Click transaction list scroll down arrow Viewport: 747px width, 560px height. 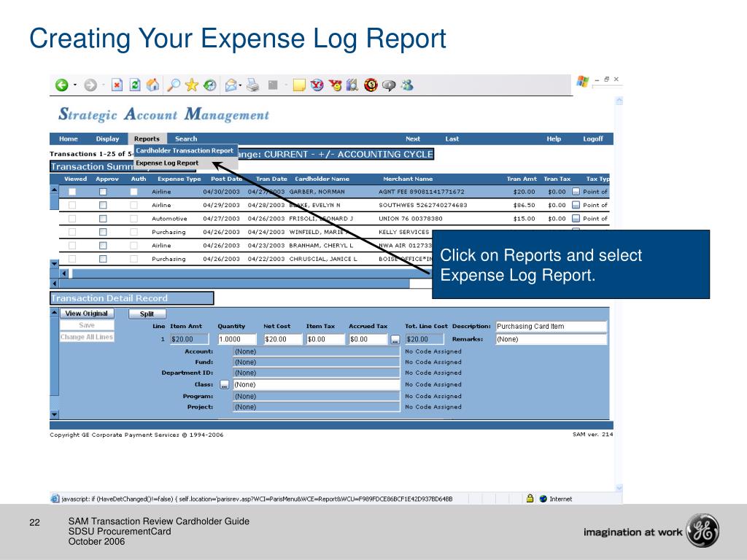(x=54, y=263)
